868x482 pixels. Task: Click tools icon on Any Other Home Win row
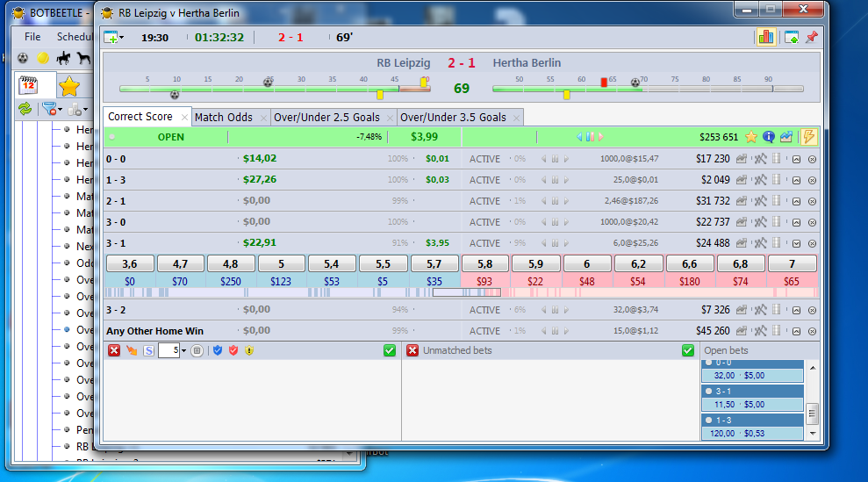click(x=761, y=331)
